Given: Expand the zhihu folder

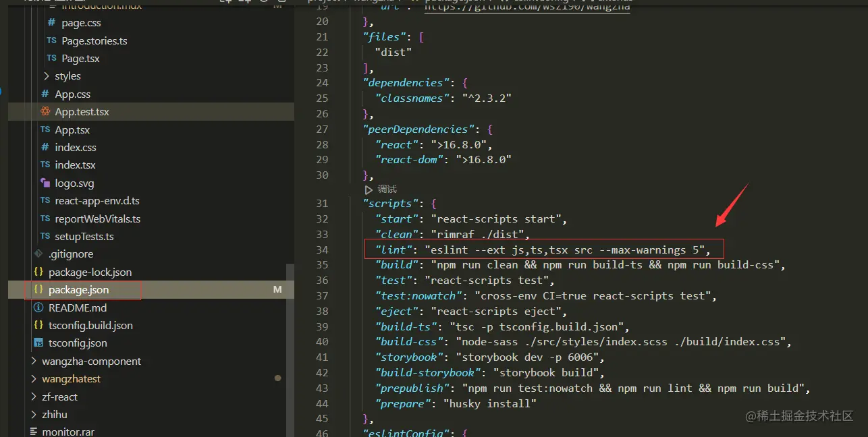Looking at the screenshot, I should click(34, 414).
